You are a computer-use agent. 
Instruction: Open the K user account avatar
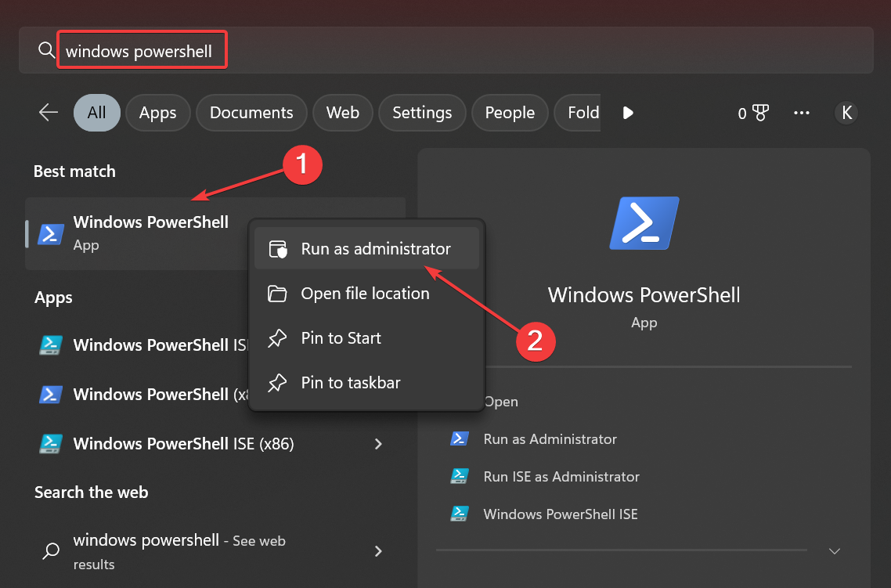pyautogui.click(x=846, y=113)
